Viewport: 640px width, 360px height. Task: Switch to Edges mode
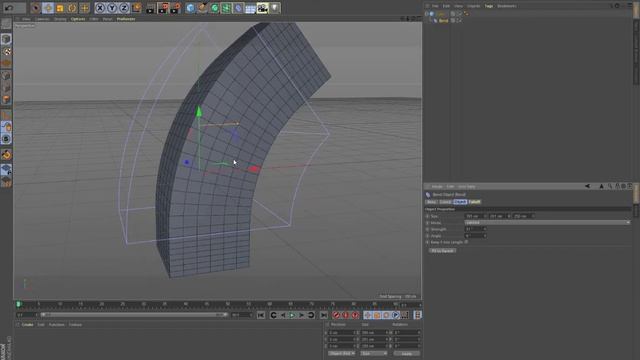pyautogui.click(x=6, y=87)
